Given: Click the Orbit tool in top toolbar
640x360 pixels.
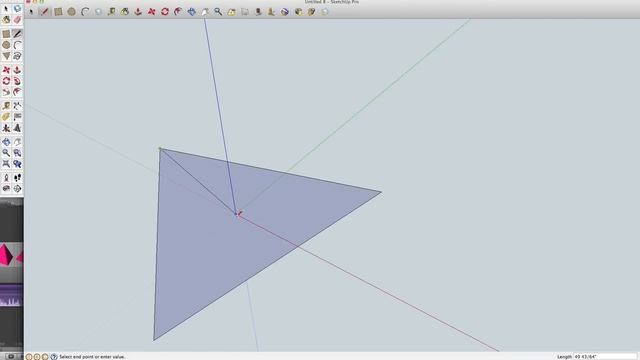Looking at the screenshot, I should pos(191,12).
